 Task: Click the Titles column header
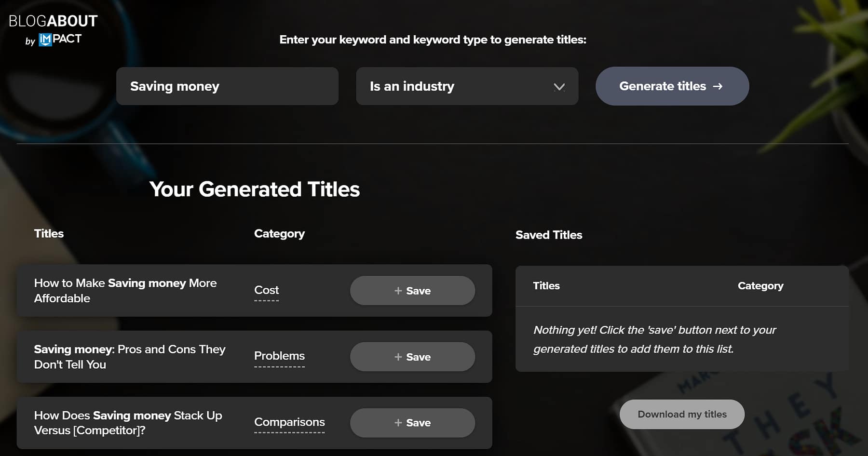49,233
